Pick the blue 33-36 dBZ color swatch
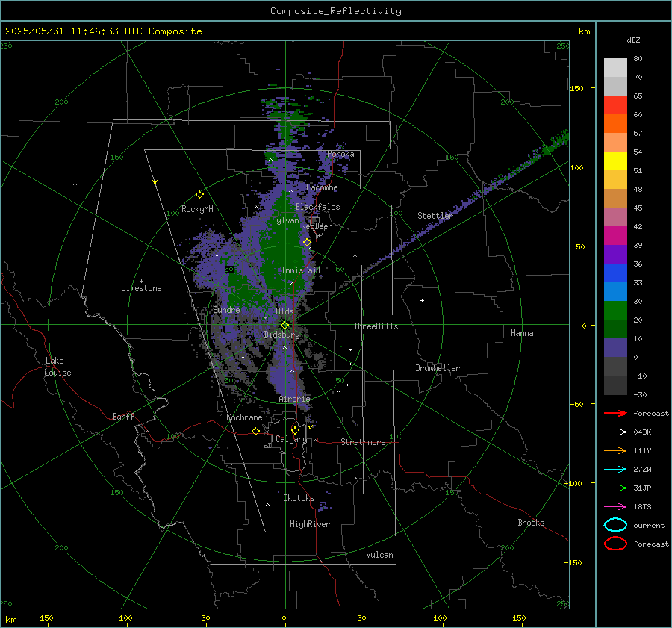672x628 pixels. click(x=615, y=273)
